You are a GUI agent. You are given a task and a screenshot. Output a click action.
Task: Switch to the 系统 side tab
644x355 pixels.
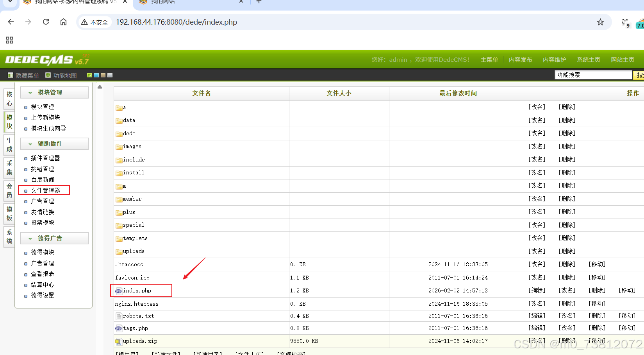coord(9,237)
